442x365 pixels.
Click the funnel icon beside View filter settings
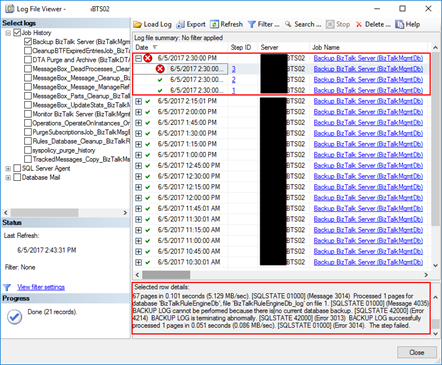7,287
